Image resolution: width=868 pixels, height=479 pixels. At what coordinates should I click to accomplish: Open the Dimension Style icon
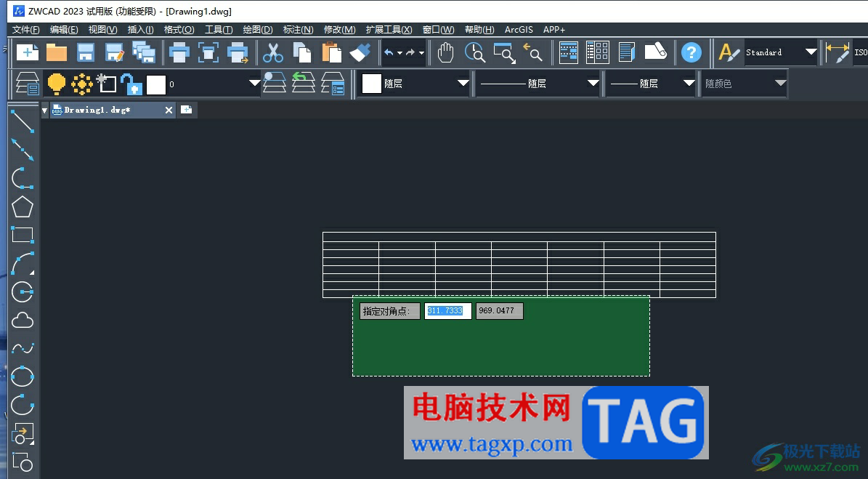838,52
